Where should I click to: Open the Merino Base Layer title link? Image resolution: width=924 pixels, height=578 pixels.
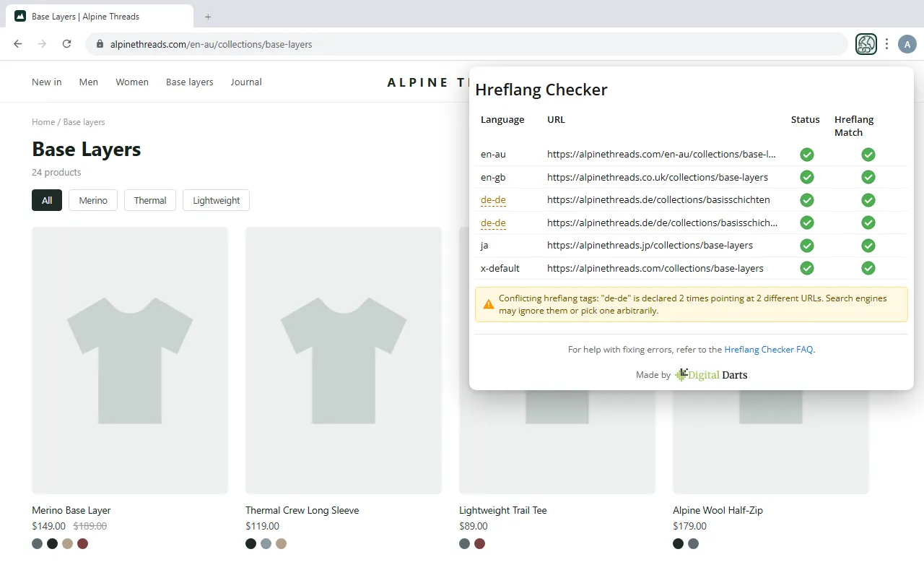coord(71,510)
